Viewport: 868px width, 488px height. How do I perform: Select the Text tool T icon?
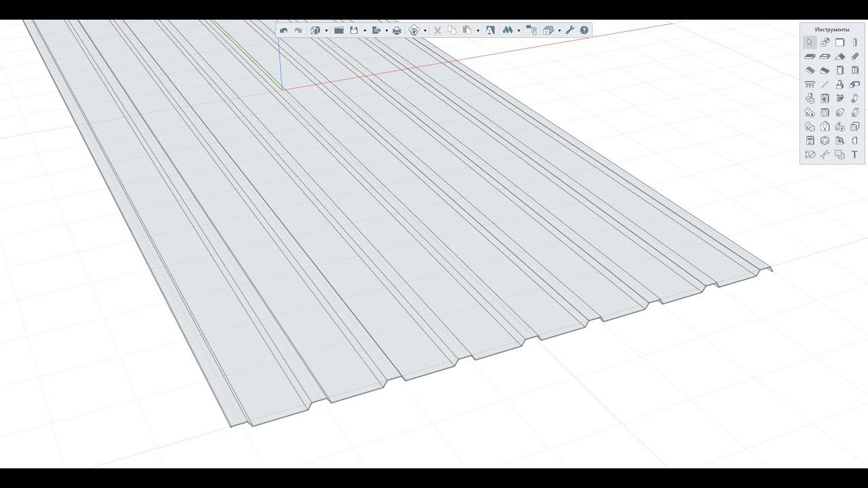click(x=855, y=155)
